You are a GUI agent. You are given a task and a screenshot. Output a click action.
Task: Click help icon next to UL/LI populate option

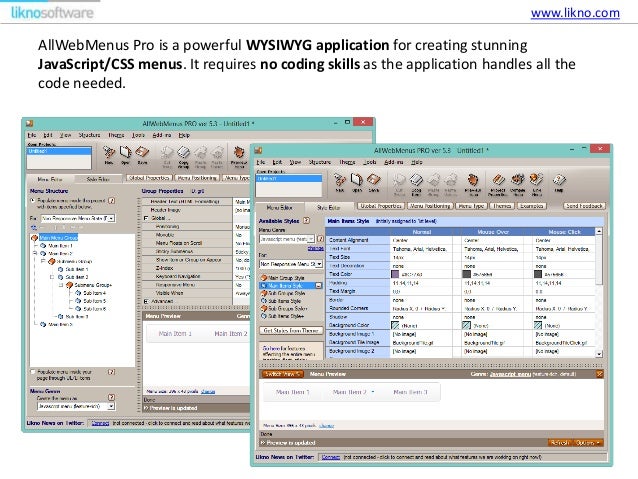click(x=111, y=372)
